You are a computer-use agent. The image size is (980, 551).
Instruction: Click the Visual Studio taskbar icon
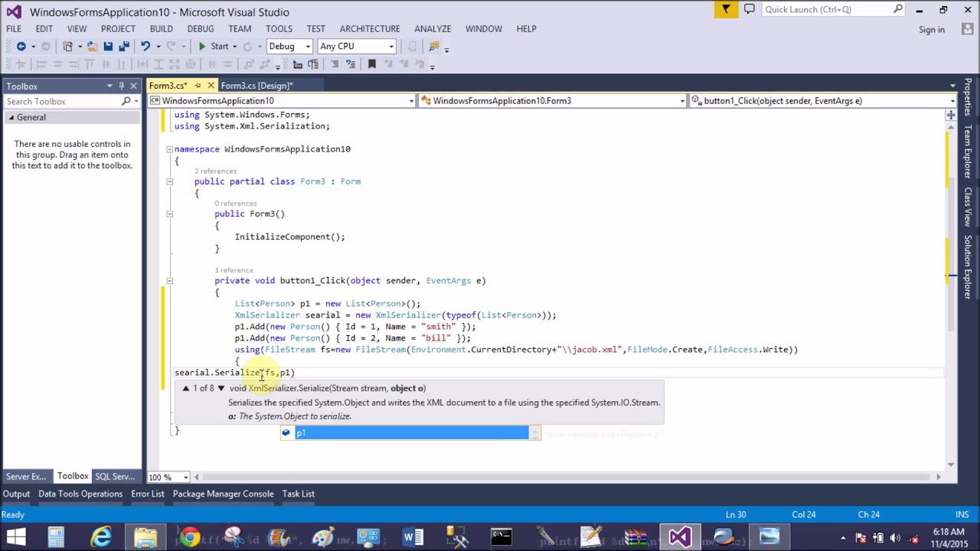679,537
